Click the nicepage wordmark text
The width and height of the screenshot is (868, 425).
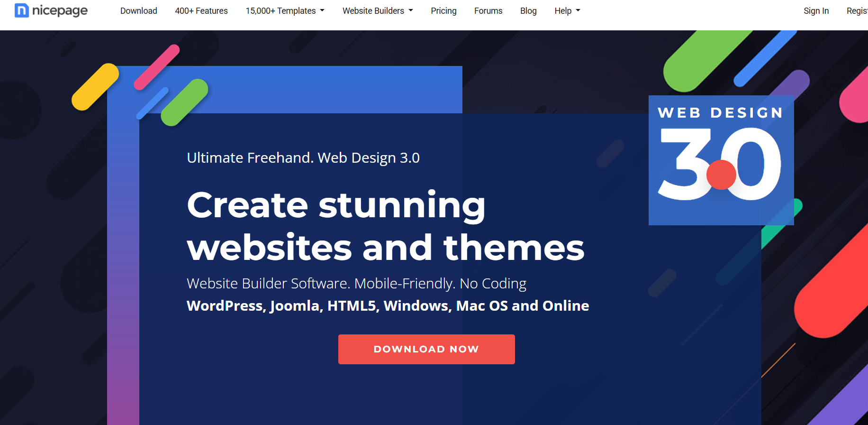60,11
